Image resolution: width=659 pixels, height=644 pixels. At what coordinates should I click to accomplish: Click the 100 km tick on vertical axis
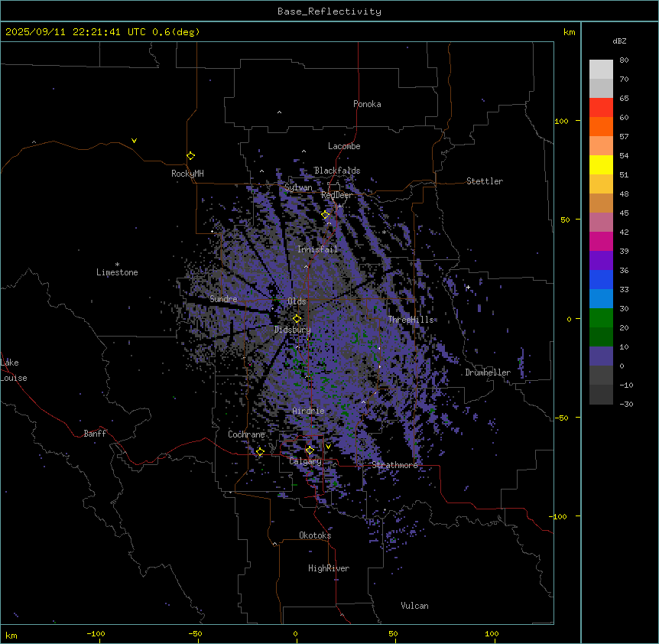561,121
